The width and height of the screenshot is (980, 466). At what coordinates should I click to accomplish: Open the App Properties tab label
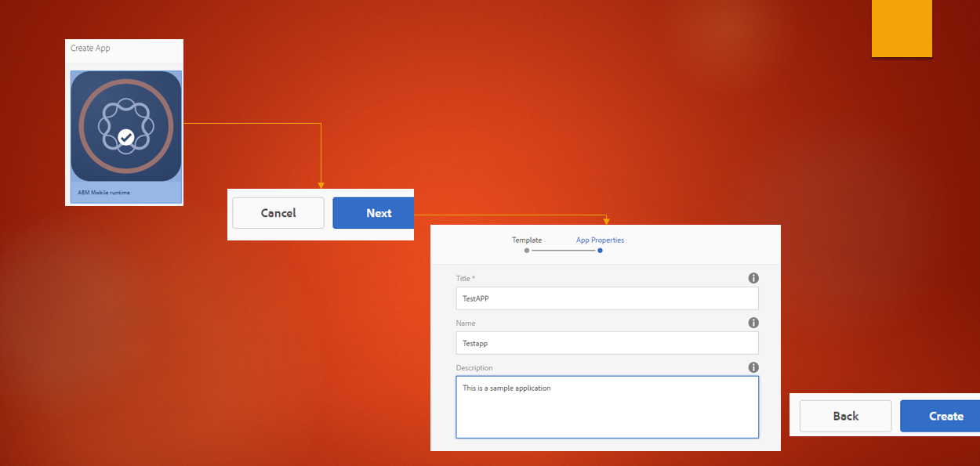coord(600,240)
